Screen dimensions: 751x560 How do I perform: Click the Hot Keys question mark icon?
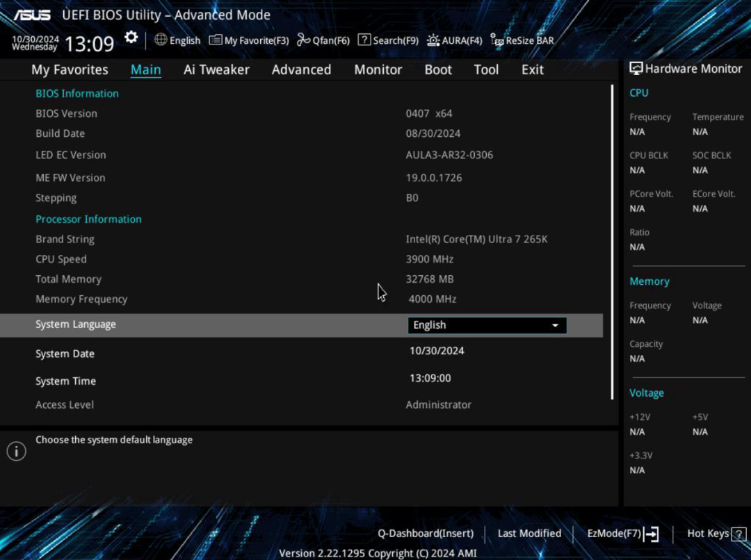[x=738, y=534]
